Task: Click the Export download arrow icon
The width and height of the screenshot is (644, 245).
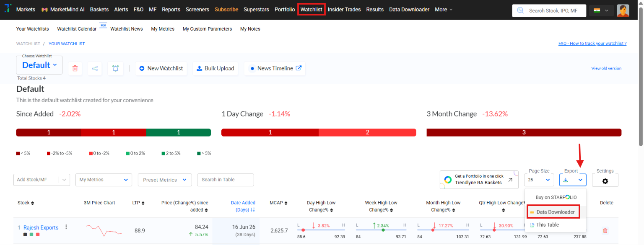Action: point(566,180)
